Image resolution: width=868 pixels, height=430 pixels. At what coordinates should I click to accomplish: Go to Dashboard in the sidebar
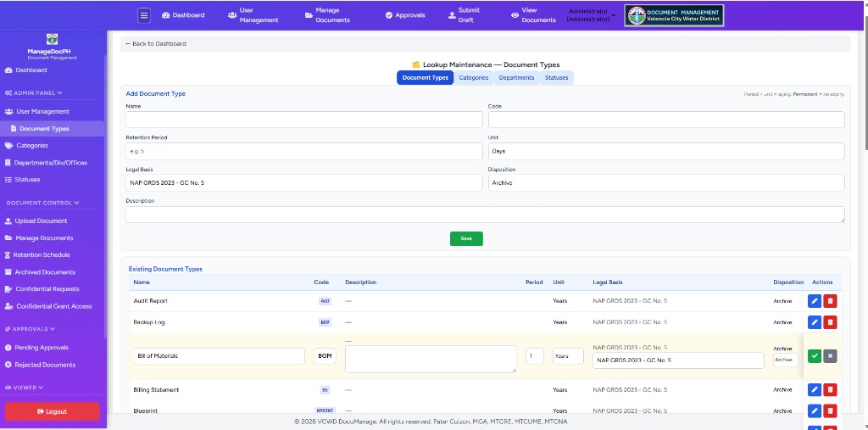click(26, 70)
